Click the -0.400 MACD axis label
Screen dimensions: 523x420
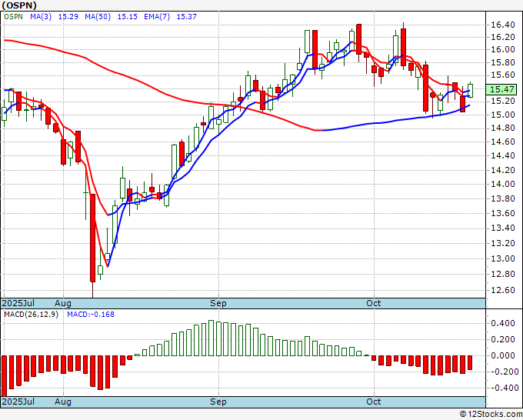(503, 388)
